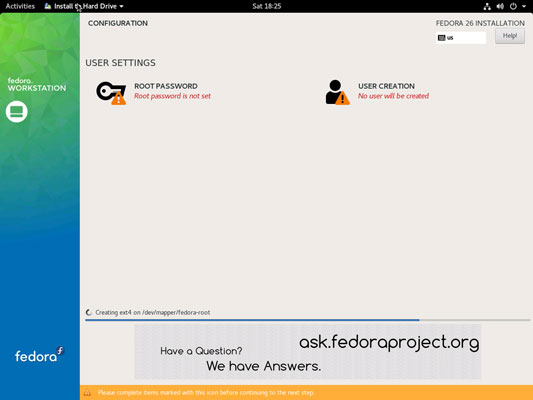Click the USER SETTINGS heading
This screenshot has width=533, height=400.
[x=120, y=63]
